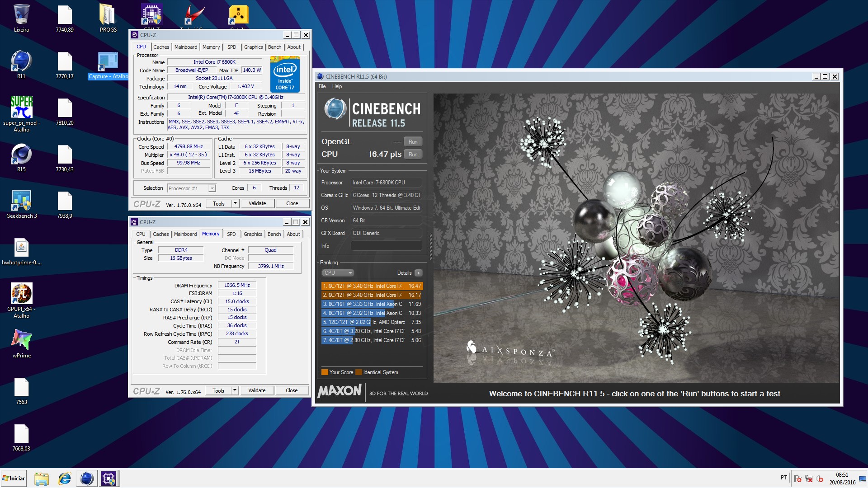Open the SPD tab in lower CPU-Z window
The width and height of the screenshot is (868, 488).
tap(231, 234)
